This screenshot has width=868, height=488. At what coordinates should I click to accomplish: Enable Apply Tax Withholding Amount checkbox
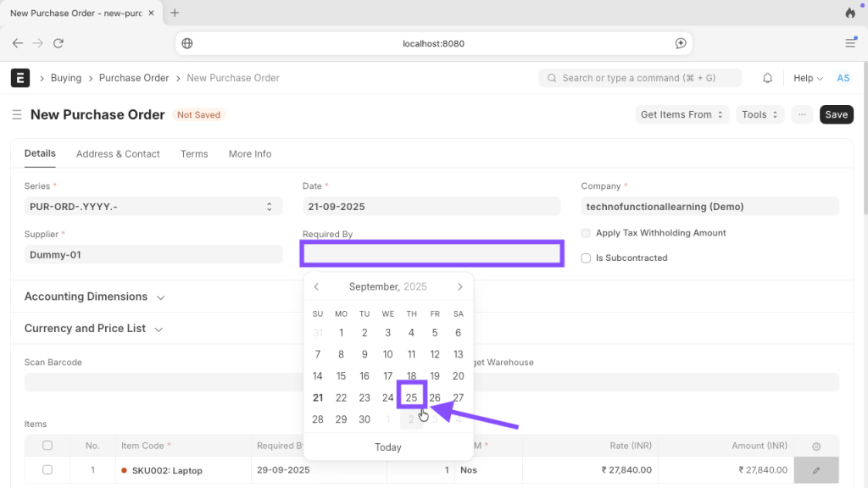coord(587,233)
